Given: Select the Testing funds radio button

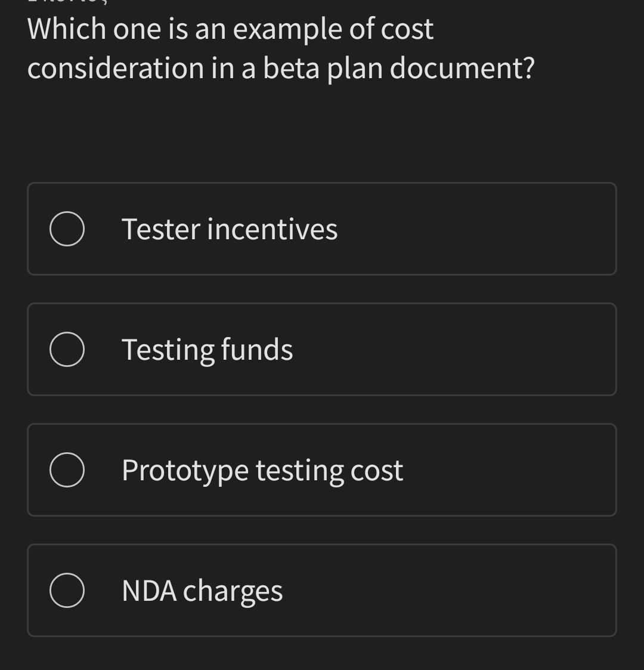Looking at the screenshot, I should pos(66,349).
